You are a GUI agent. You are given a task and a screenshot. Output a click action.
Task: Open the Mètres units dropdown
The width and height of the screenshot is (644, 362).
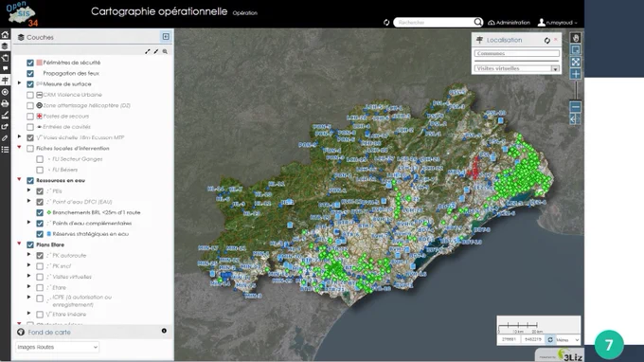click(x=567, y=340)
